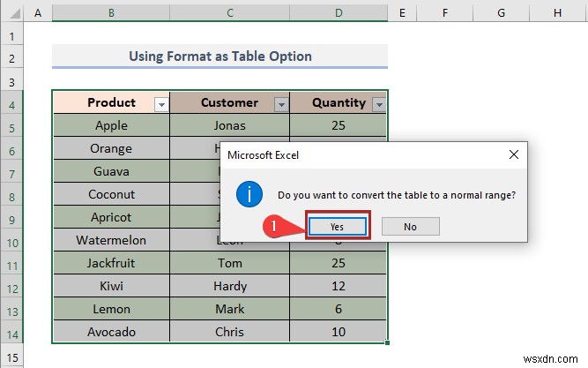Select column F header
The width and height of the screenshot is (588, 368).
pos(445,13)
